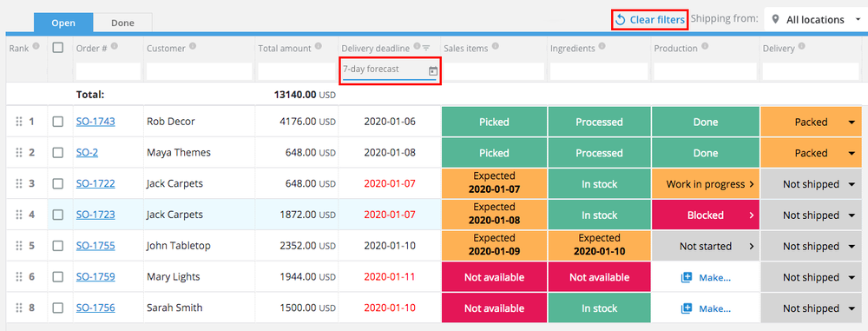Image resolution: width=868 pixels, height=331 pixels.
Task: Click the Order # filter field
Action: tap(108, 71)
